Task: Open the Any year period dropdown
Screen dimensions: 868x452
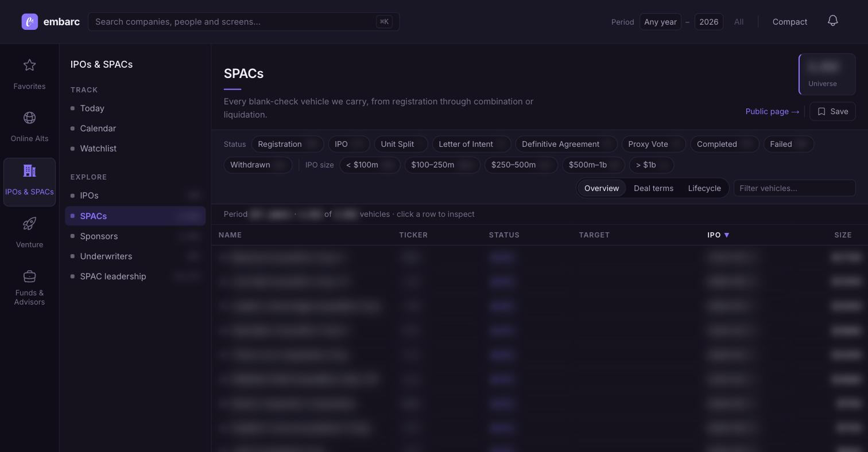Action: click(660, 22)
